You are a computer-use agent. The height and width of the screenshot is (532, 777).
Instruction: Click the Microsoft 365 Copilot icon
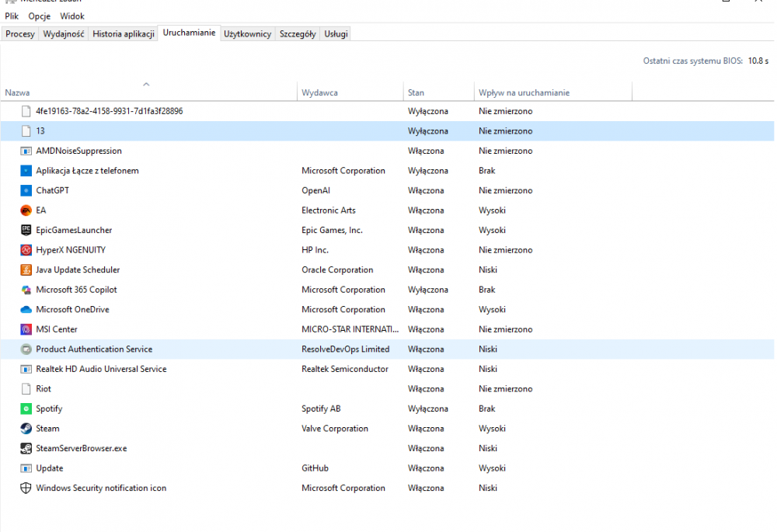coord(26,290)
